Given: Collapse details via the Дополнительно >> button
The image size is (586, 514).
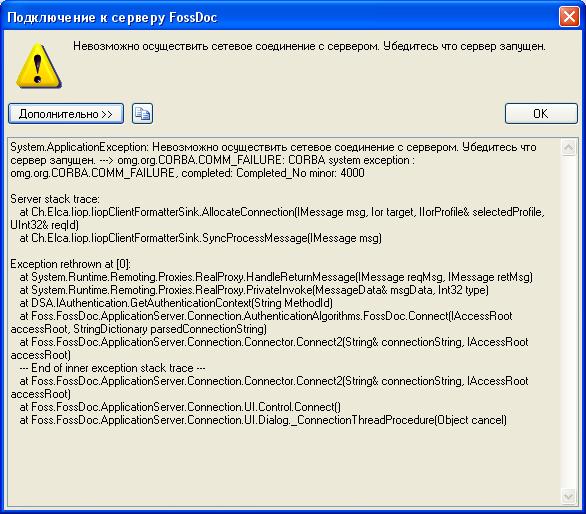Looking at the screenshot, I should pos(66,114).
